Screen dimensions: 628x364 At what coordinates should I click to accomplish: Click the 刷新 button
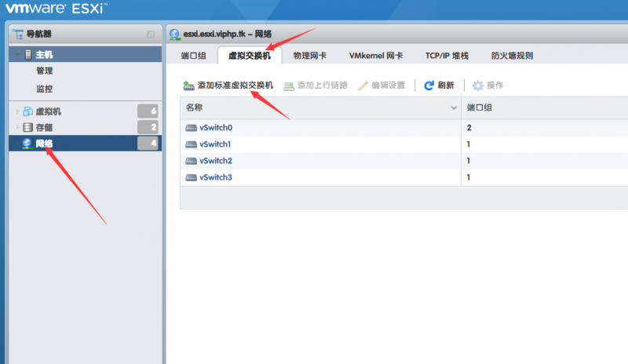click(x=439, y=86)
